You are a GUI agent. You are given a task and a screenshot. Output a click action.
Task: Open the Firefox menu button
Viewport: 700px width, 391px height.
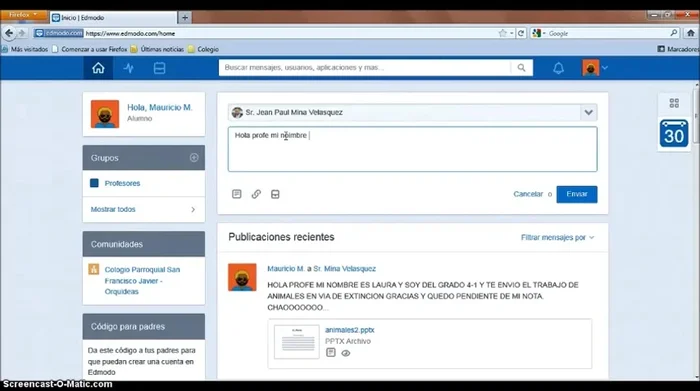24,15
